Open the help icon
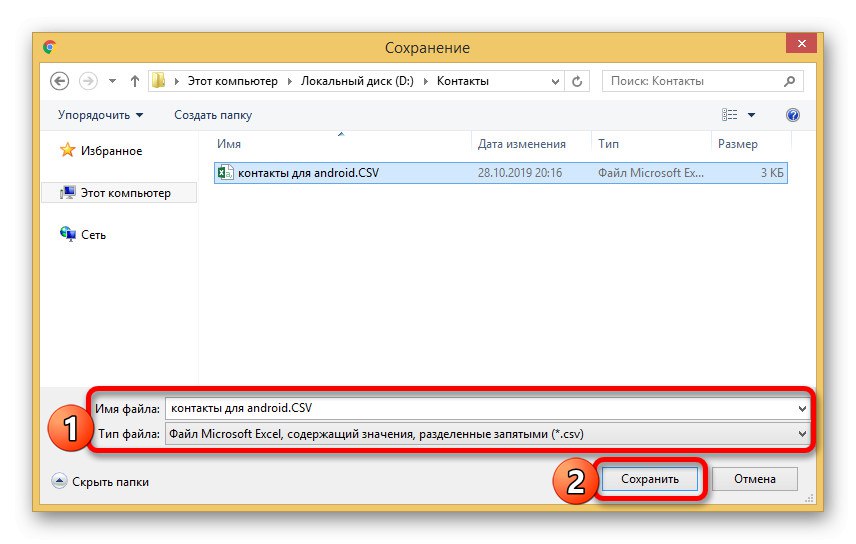 [793, 115]
